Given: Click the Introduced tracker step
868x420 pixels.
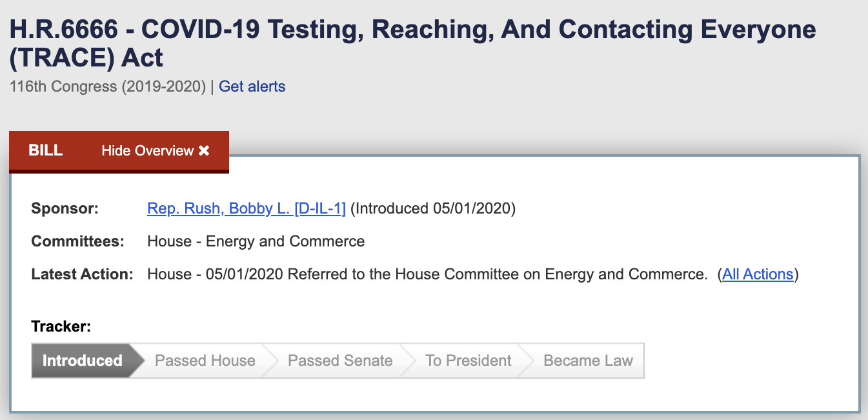Looking at the screenshot, I should click(x=83, y=361).
